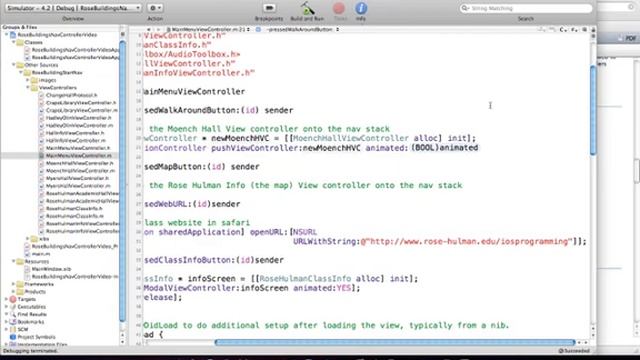Select MyersHallViewController.h file
The width and height of the screenshot is (640, 360).
click(x=77, y=178)
